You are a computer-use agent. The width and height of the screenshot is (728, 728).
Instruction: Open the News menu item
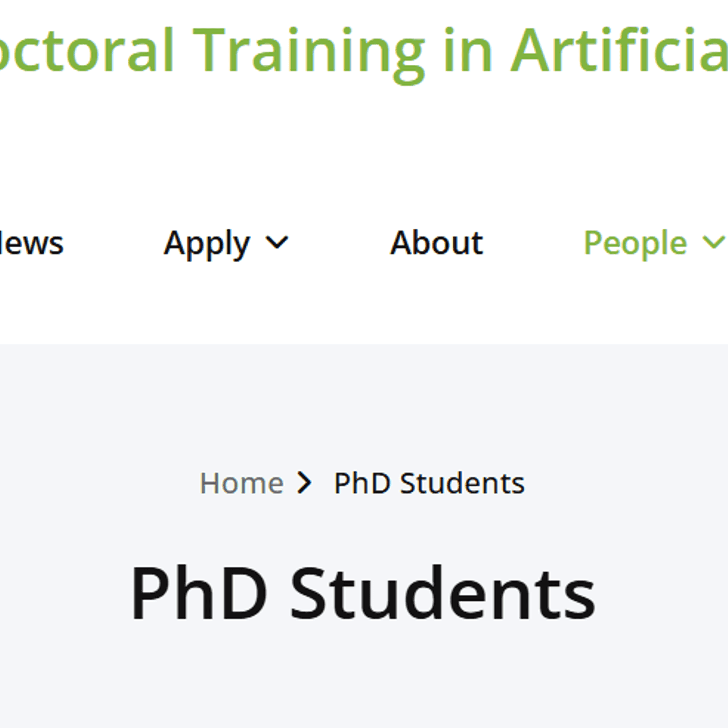31,243
